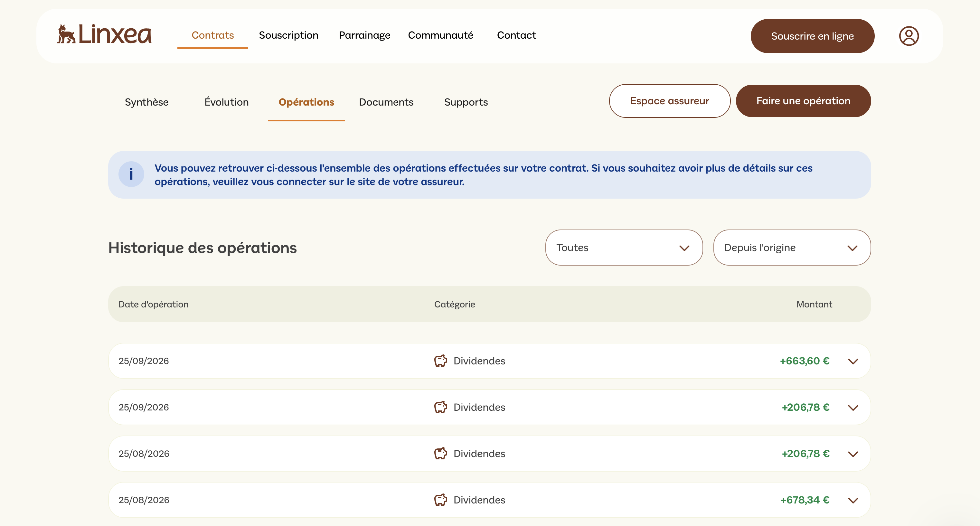Open the user account profile icon
980x526 pixels.
point(909,36)
